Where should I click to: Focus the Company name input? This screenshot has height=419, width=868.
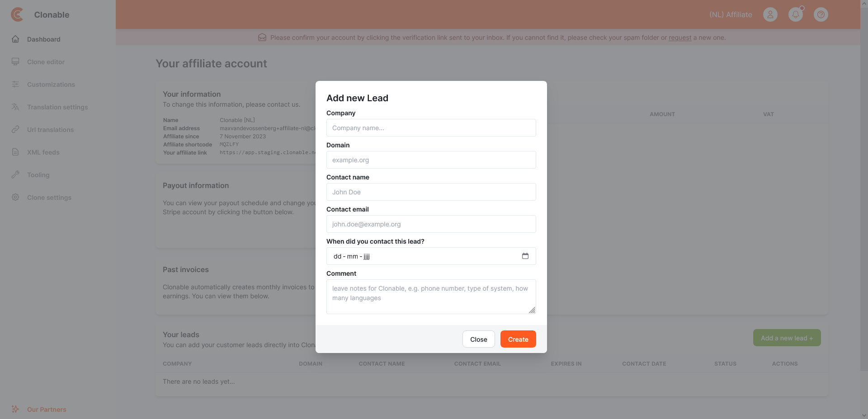coord(431,128)
